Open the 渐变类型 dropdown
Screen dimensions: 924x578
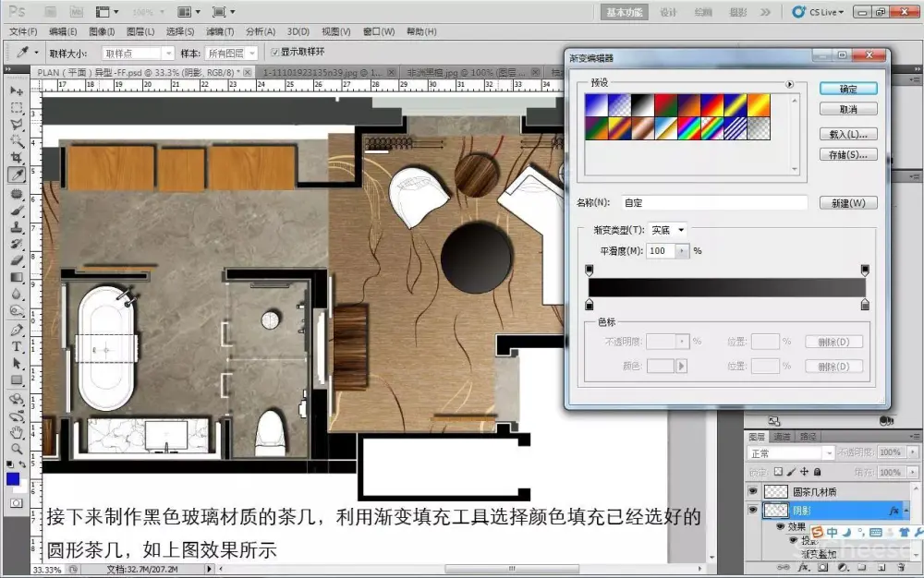(668, 230)
